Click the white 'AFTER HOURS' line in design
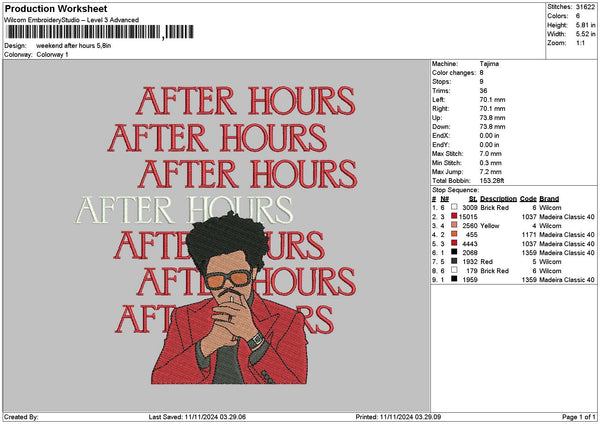This screenshot has height=424, width=600. (184, 210)
